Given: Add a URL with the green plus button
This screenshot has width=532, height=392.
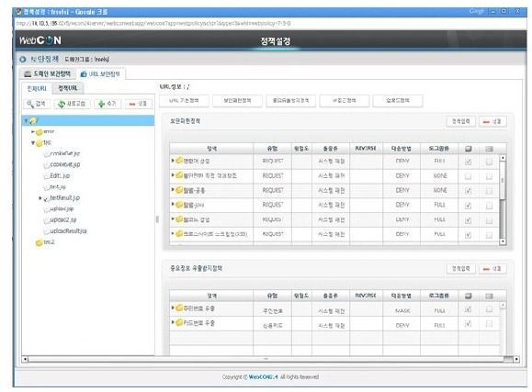Looking at the screenshot, I should point(108,104).
